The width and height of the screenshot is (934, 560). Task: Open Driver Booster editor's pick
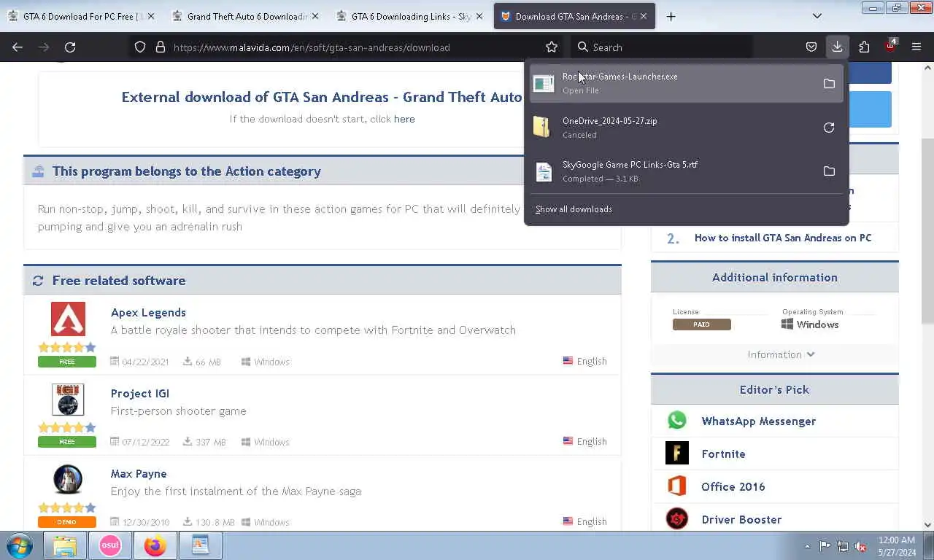pos(741,519)
